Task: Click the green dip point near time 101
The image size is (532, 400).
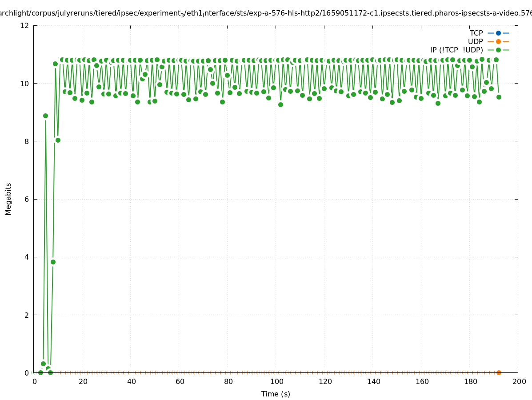Action: [280, 104]
